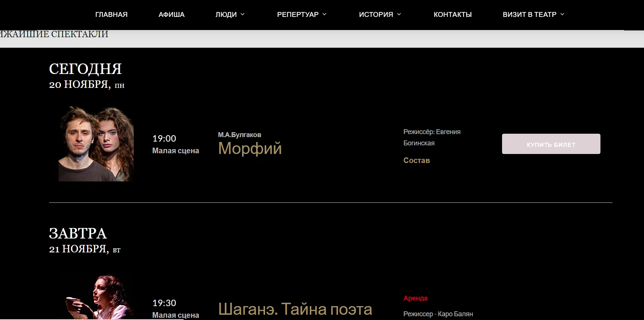Expand the ИСТОРИЯ dropdown chevron
Screen dimensions: 644x320
point(399,14)
